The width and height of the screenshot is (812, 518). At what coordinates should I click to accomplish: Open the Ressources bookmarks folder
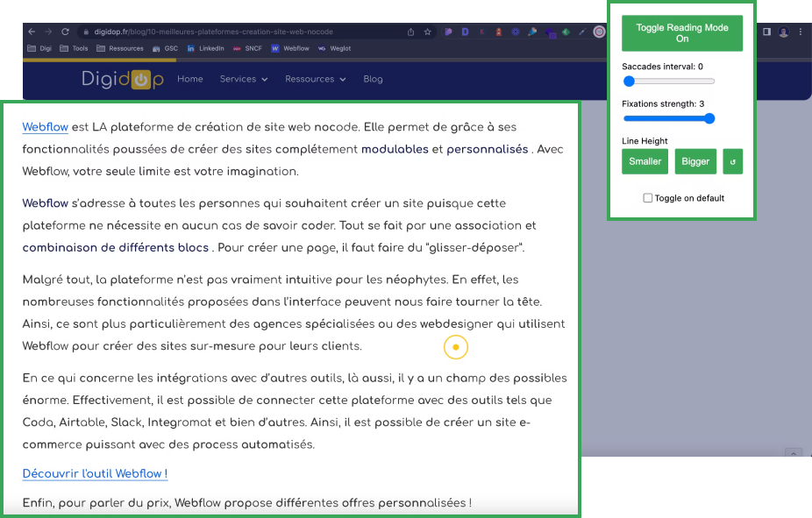pos(120,48)
